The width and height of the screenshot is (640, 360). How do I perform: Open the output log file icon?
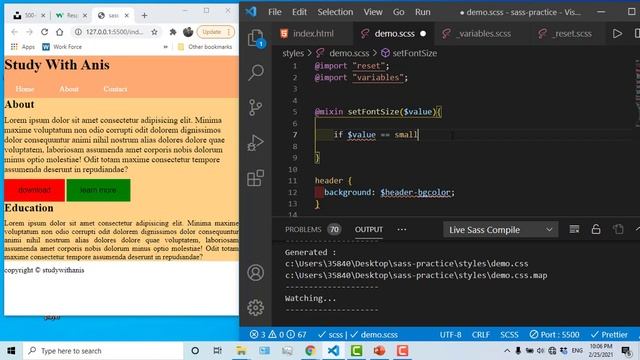[x=618, y=229]
